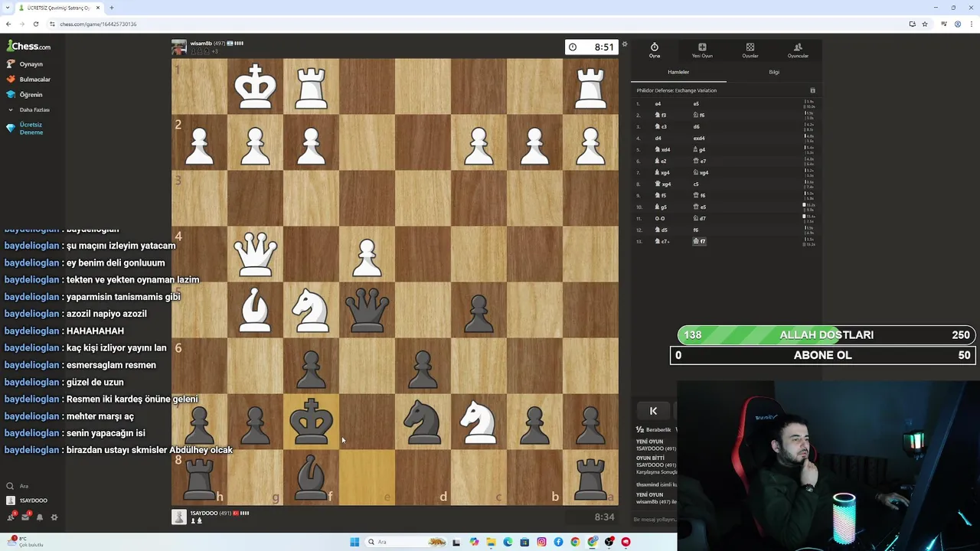Open Microsoft Store from the taskbar
The width and height of the screenshot is (980, 551).
click(x=524, y=542)
